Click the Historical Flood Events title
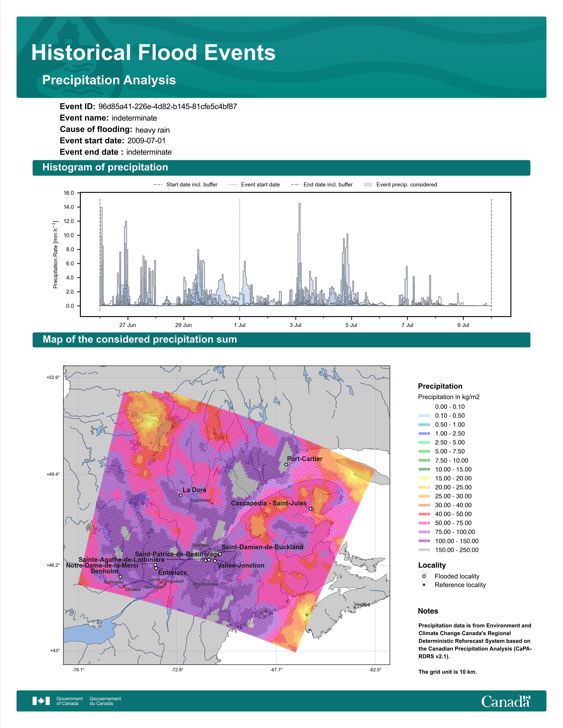Screen dimensions: 563x728 (153, 53)
